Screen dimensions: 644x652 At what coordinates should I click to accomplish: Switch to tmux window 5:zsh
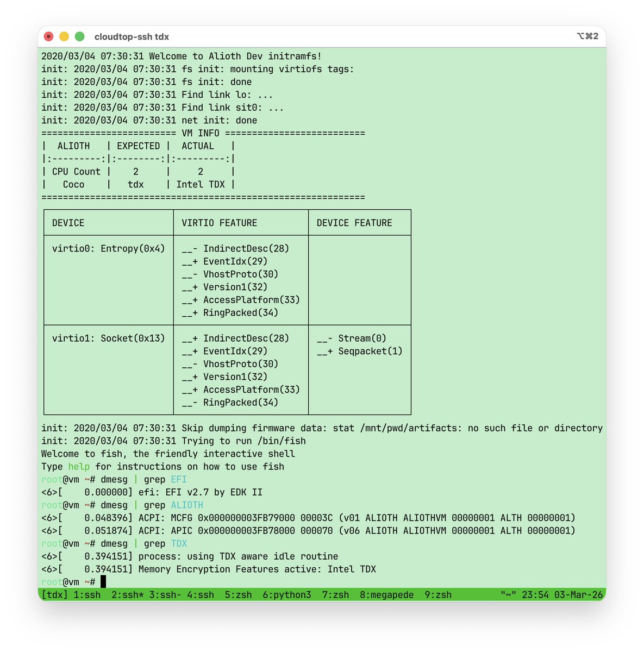(239, 595)
